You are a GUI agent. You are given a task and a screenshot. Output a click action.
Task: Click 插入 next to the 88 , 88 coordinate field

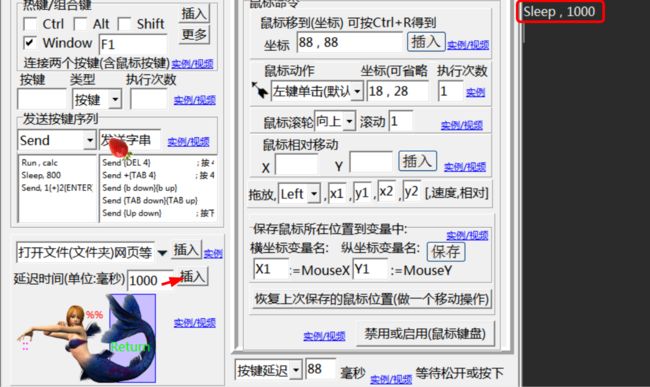coord(426,42)
